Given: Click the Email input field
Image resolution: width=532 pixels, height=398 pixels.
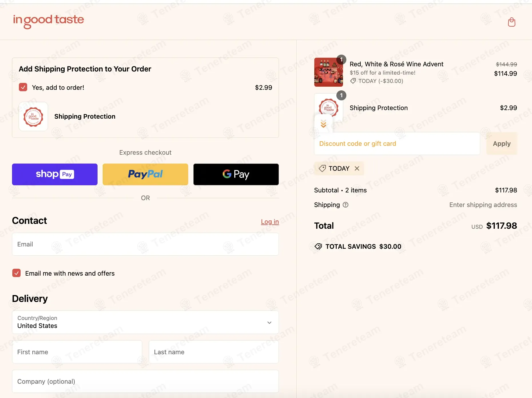Looking at the screenshot, I should click(x=145, y=244).
